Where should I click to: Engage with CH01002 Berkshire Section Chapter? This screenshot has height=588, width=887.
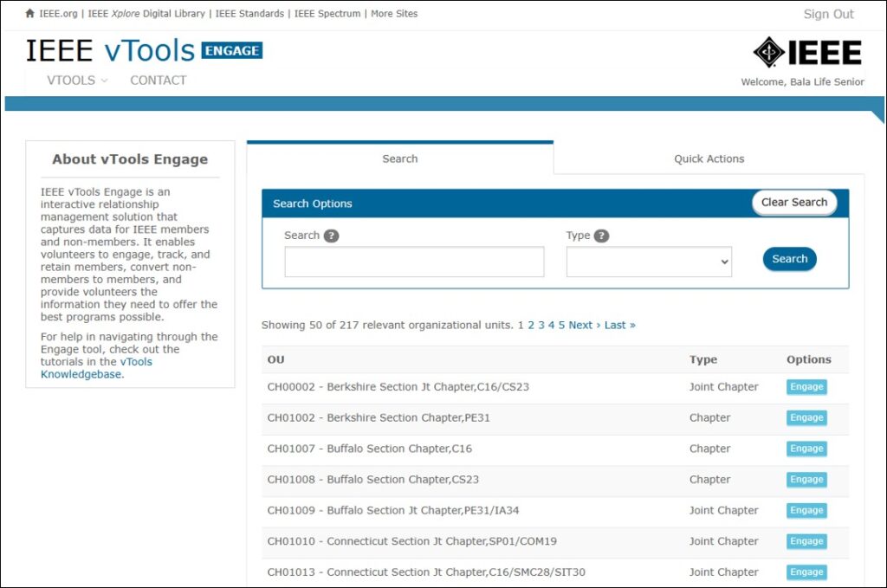pos(806,417)
